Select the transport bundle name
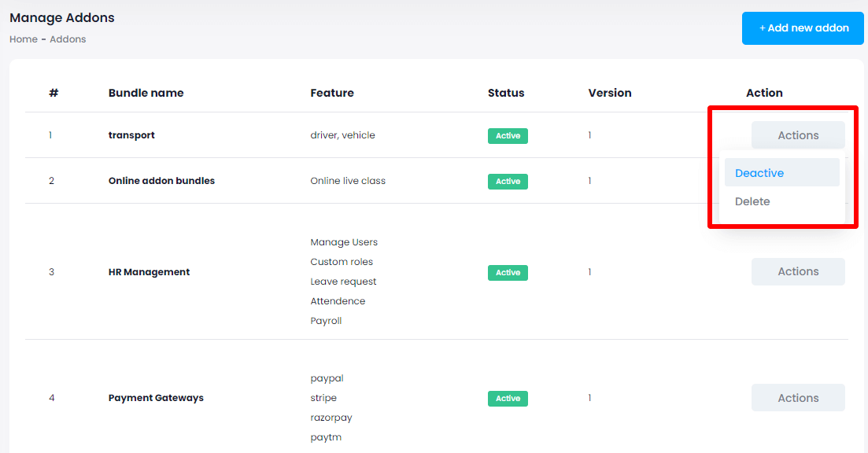868x453 pixels. 131,135
